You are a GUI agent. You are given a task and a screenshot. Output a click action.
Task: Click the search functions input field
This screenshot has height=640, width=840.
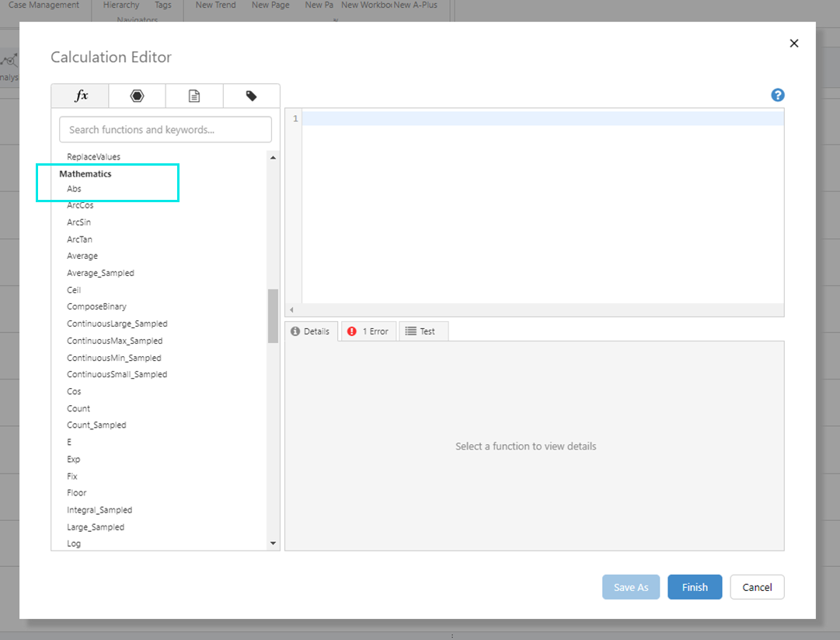coord(165,129)
